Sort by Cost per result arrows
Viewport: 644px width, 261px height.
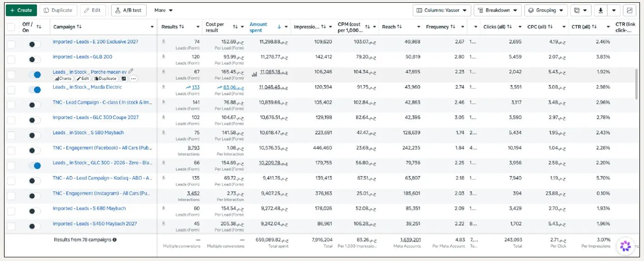coord(236,27)
